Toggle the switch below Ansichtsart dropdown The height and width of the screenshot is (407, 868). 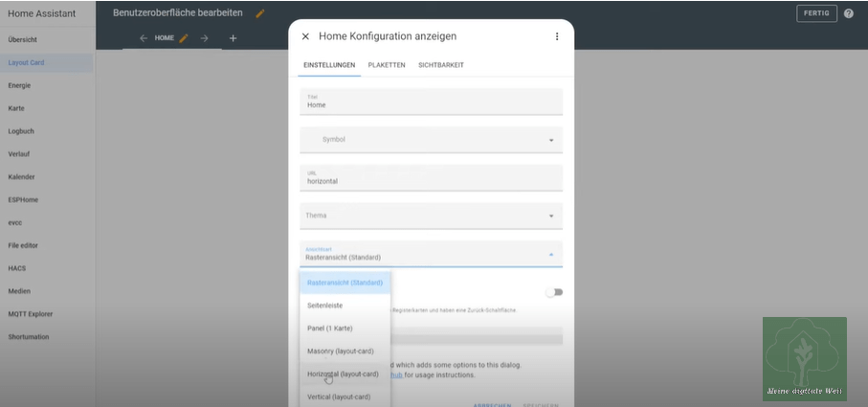(x=553, y=292)
